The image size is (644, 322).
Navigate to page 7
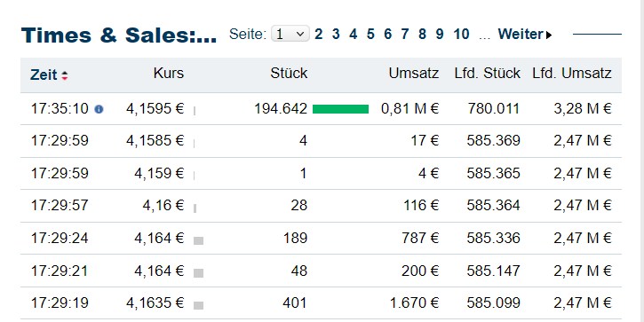(405, 34)
